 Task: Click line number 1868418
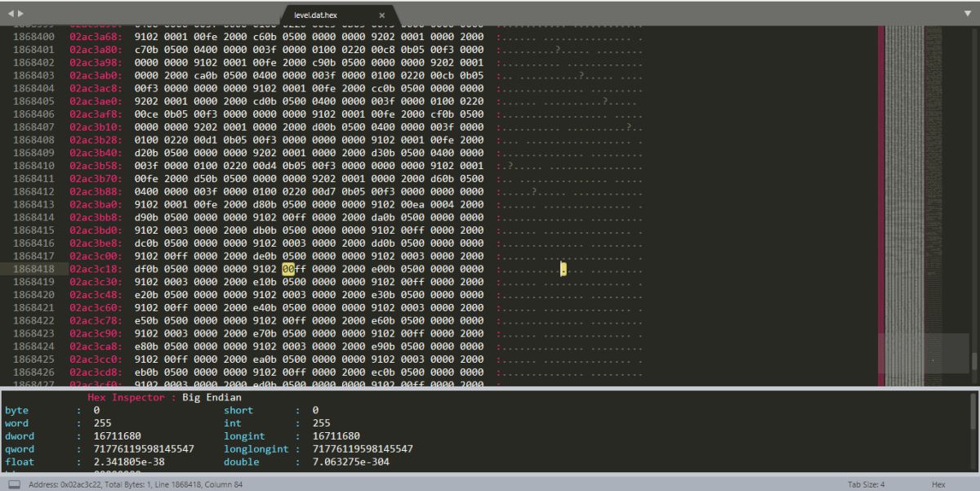(x=34, y=269)
